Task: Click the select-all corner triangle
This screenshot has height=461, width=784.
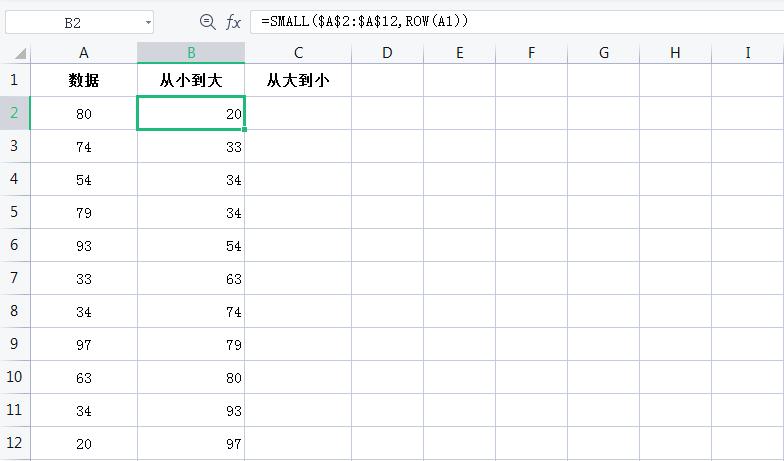Action: [20, 53]
